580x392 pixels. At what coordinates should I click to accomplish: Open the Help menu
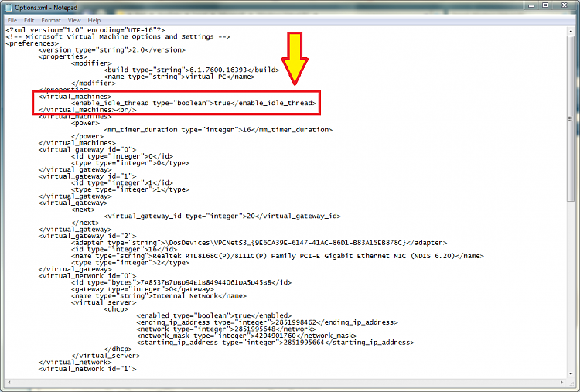(94, 20)
